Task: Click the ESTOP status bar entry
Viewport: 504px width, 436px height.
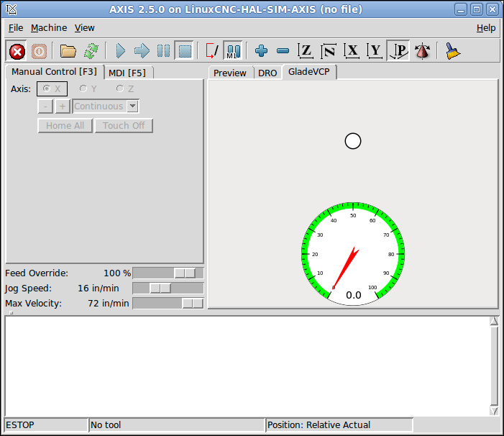Action: click(46, 425)
